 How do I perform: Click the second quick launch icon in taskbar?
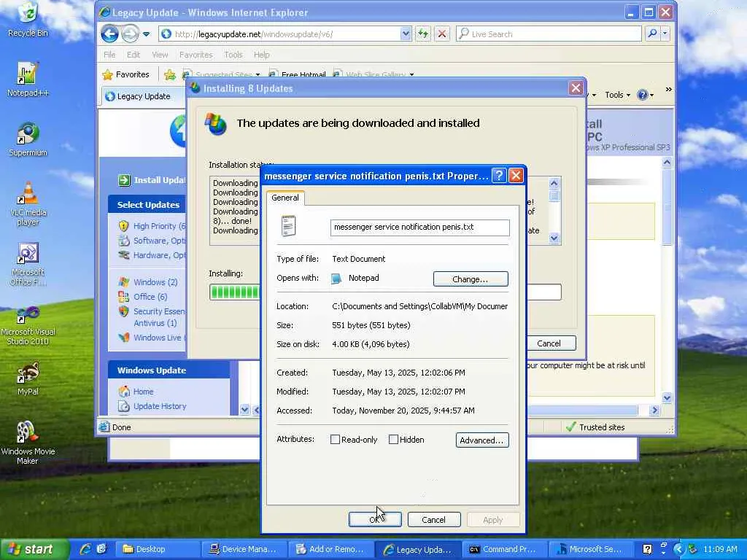[x=101, y=549]
